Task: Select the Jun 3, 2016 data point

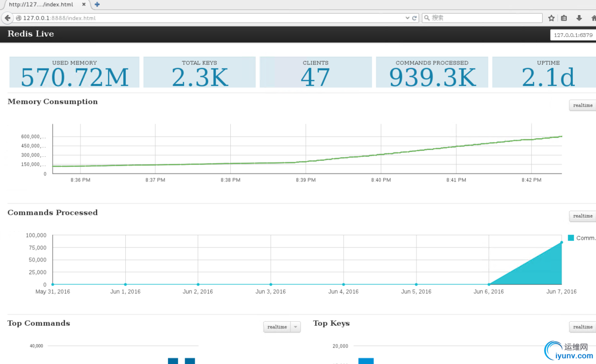Action: (271, 284)
